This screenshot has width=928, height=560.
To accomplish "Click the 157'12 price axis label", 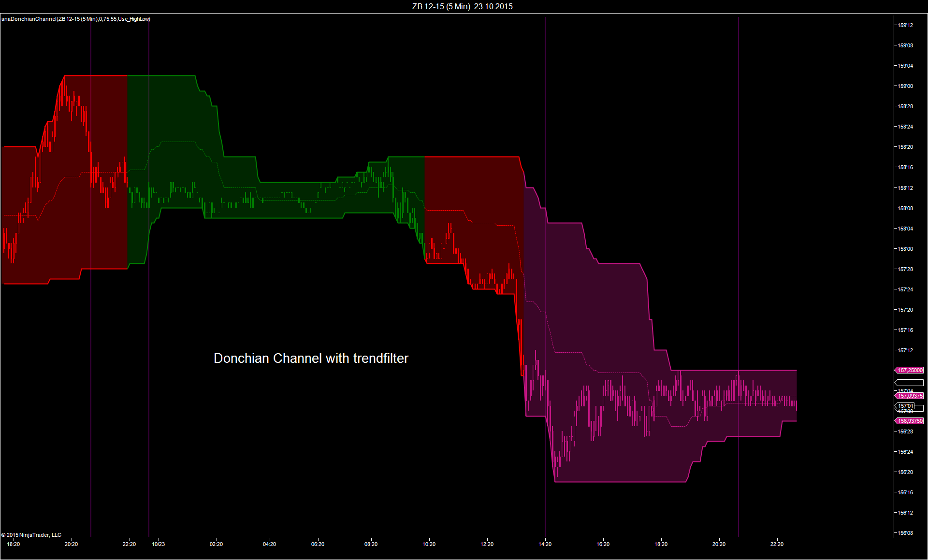I will click(905, 350).
